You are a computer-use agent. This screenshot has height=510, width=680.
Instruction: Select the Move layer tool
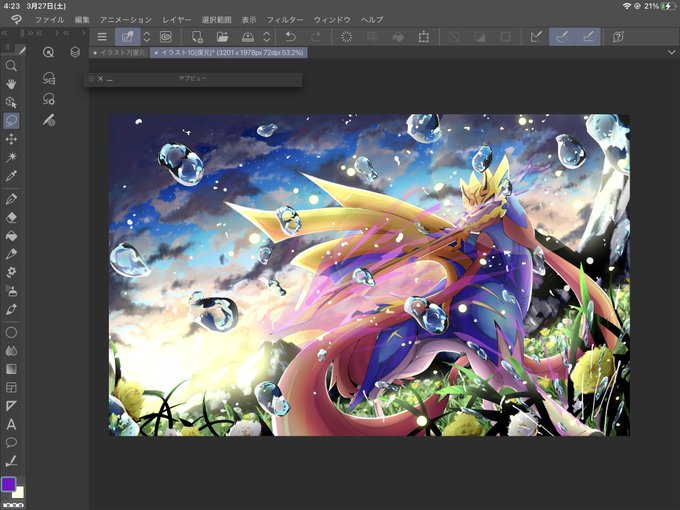[11, 139]
